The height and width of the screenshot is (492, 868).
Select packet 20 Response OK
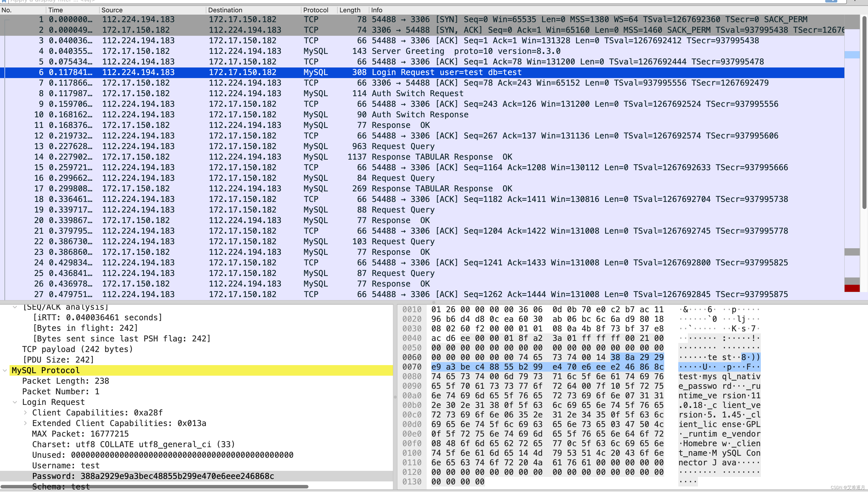coord(422,220)
